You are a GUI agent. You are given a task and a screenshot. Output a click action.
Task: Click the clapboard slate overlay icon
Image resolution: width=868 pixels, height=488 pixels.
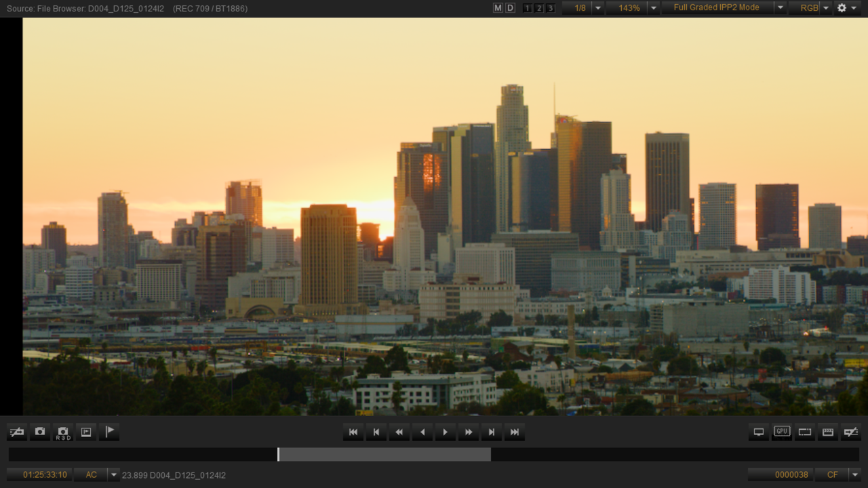(827, 432)
